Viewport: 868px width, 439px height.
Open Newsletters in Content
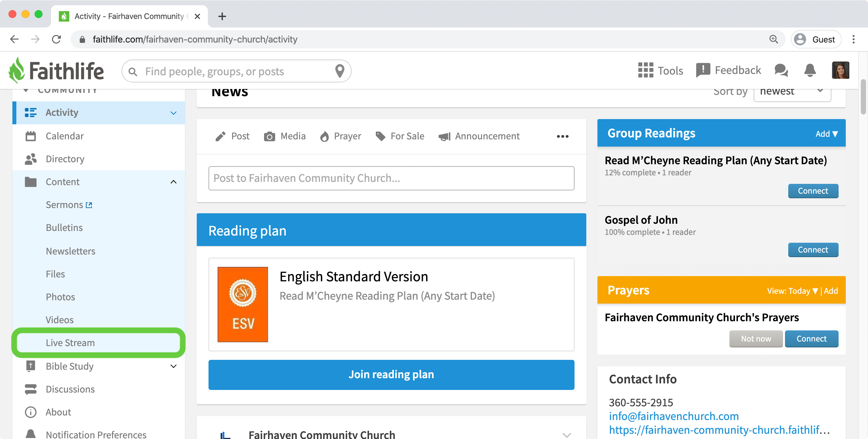point(70,251)
